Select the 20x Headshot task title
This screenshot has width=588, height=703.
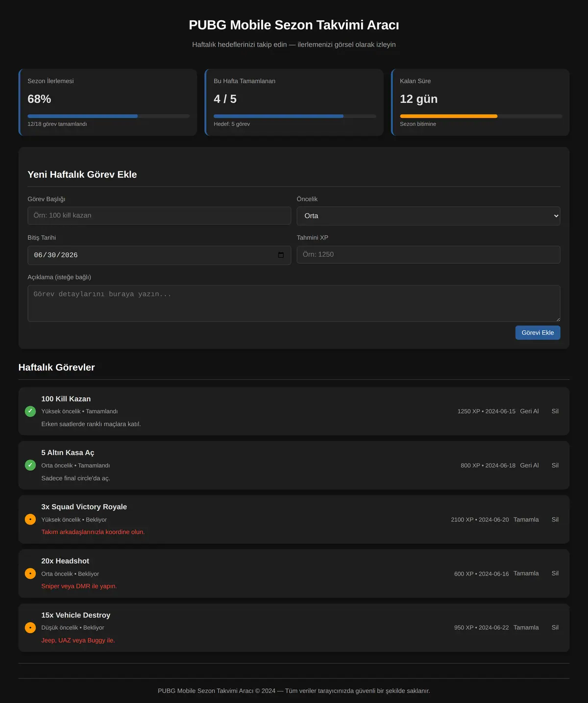coord(65,561)
